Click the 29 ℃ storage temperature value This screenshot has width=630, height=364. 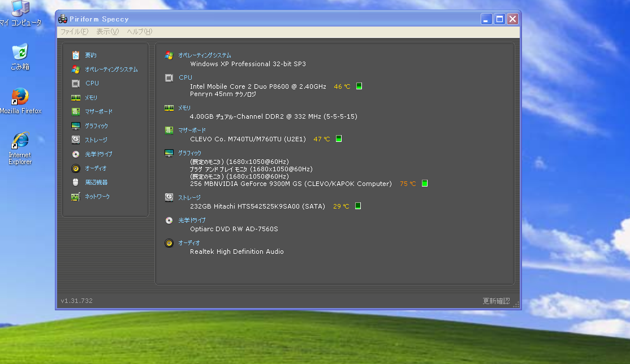click(341, 206)
